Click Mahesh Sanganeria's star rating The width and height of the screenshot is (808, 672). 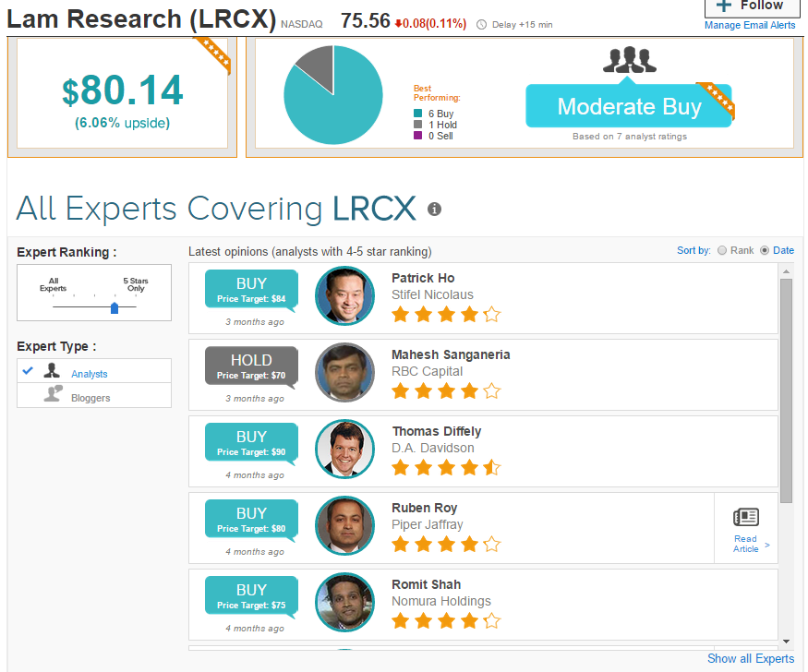tap(446, 390)
